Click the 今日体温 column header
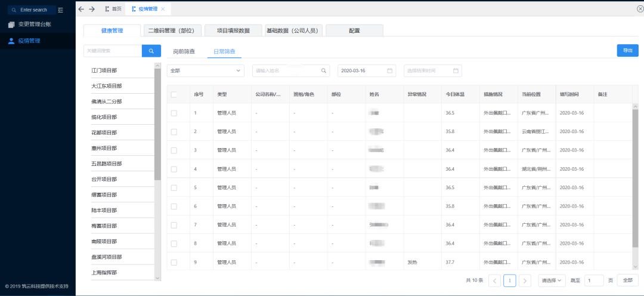 click(x=460, y=94)
